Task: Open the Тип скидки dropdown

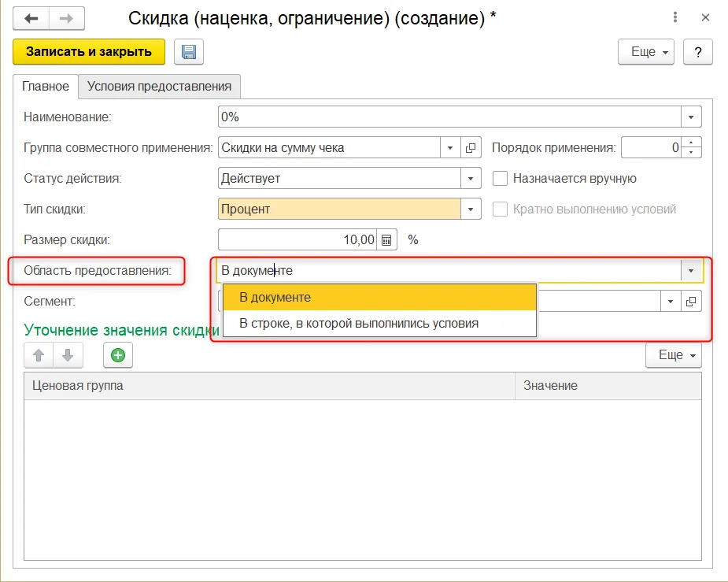Action: [471, 209]
